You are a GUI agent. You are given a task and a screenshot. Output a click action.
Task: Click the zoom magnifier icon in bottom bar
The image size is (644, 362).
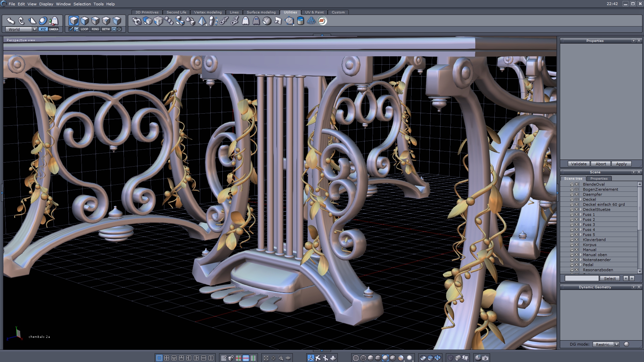pos(281,358)
